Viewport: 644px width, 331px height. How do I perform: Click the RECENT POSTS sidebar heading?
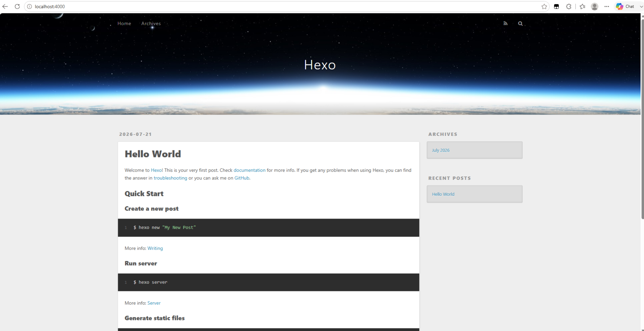pos(450,178)
